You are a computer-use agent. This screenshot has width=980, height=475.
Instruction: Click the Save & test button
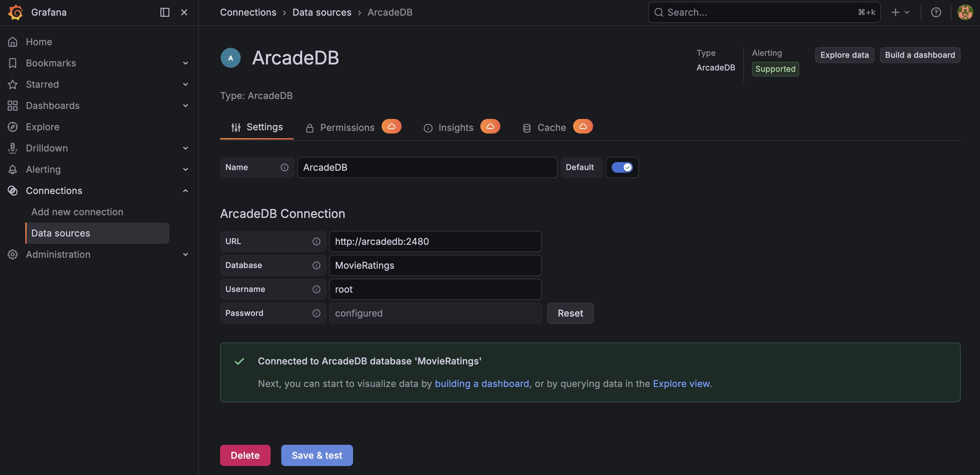pyautogui.click(x=317, y=455)
